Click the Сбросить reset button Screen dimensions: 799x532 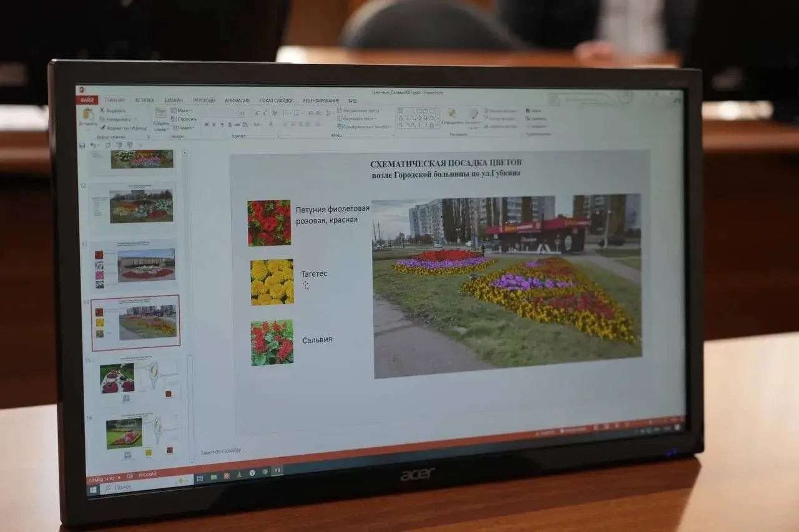point(184,118)
